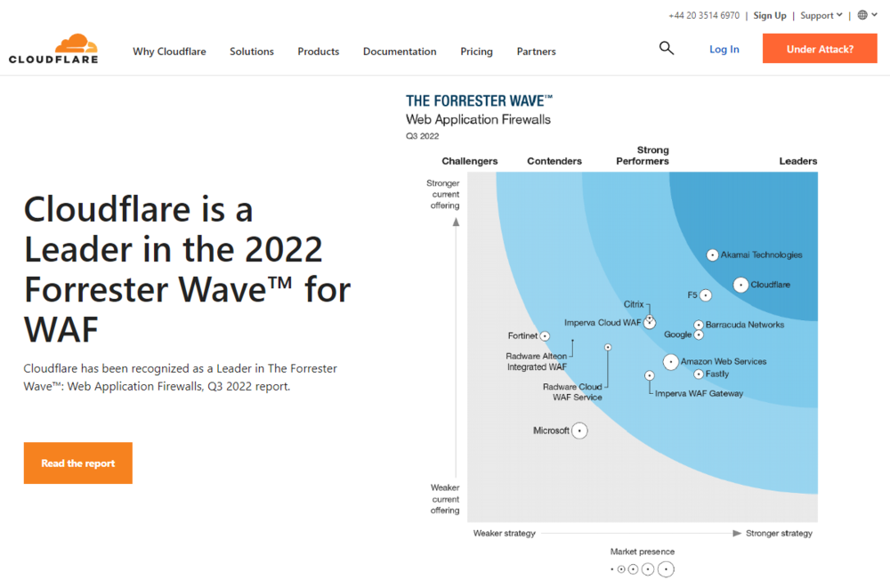
Task: Open the search magnifier icon
Action: tap(667, 48)
